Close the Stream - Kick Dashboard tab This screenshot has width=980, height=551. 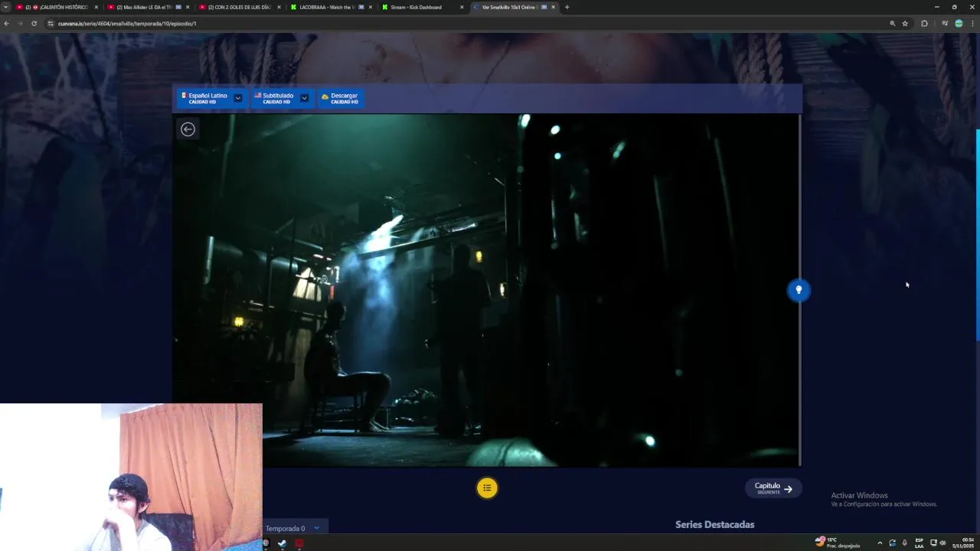pos(462,7)
